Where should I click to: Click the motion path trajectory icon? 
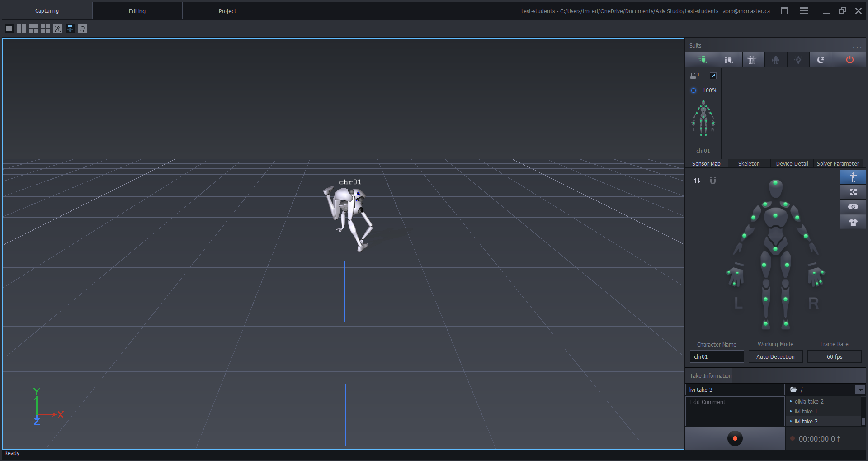pyautogui.click(x=82, y=29)
